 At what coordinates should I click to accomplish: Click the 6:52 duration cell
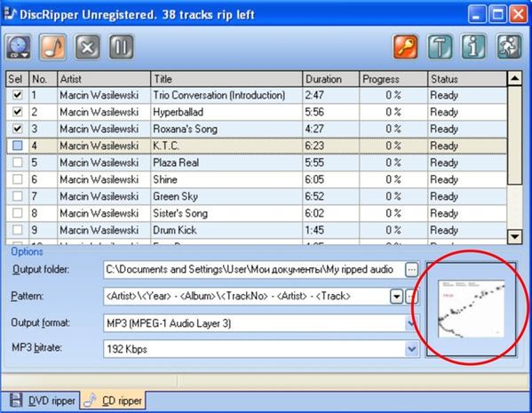pos(330,196)
